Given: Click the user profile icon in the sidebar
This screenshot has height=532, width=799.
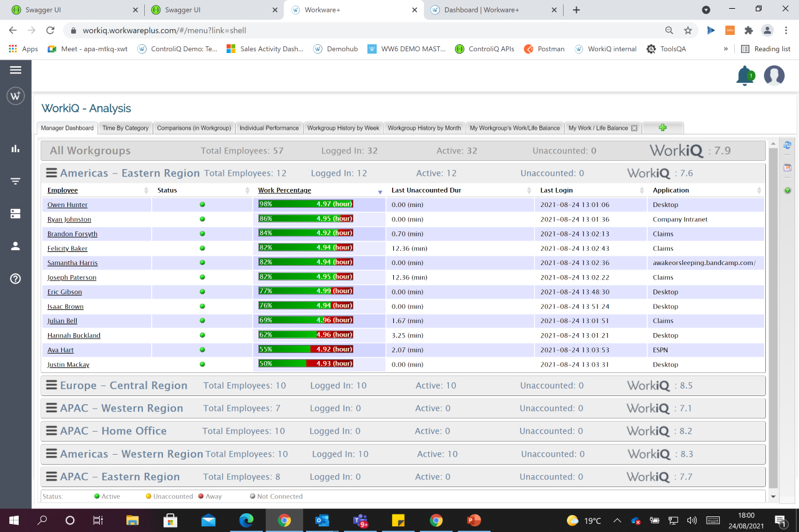Looking at the screenshot, I should point(15,246).
